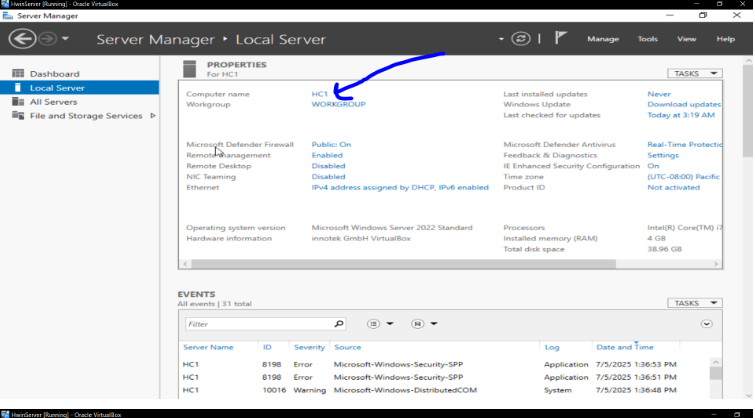Sort by Server Name column header
The height and width of the screenshot is (418, 755).
click(x=208, y=347)
